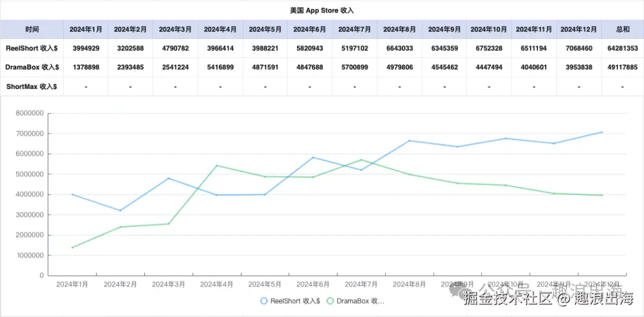
Task: Select the 总和 column header
Action: [623, 29]
